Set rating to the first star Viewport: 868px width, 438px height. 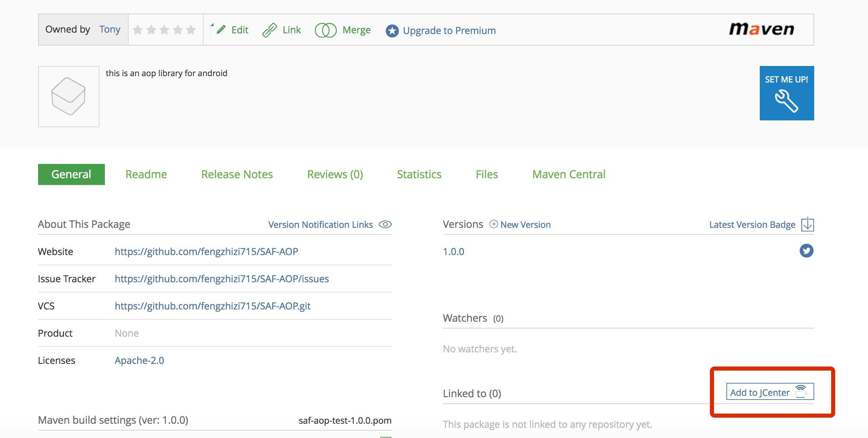[138, 30]
